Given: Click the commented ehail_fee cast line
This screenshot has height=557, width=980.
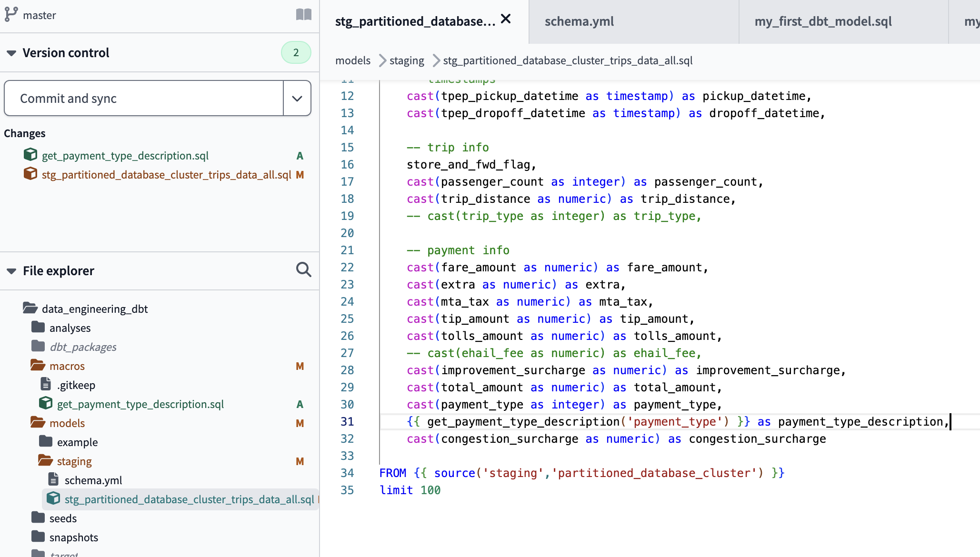Looking at the screenshot, I should [x=554, y=353].
